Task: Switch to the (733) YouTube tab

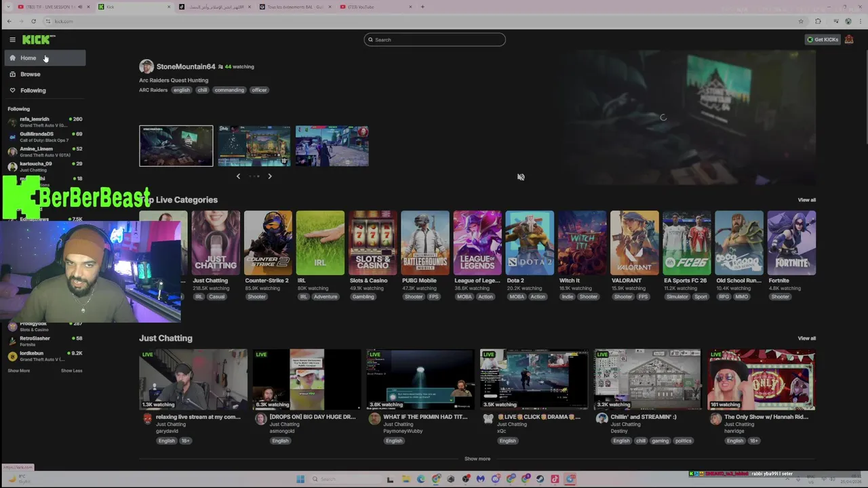Action: point(376,7)
